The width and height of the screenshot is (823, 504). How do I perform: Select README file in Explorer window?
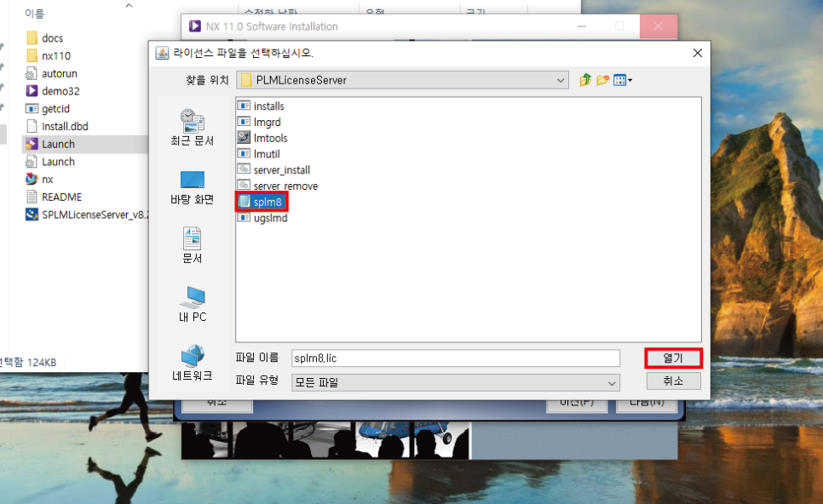coord(54,198)
